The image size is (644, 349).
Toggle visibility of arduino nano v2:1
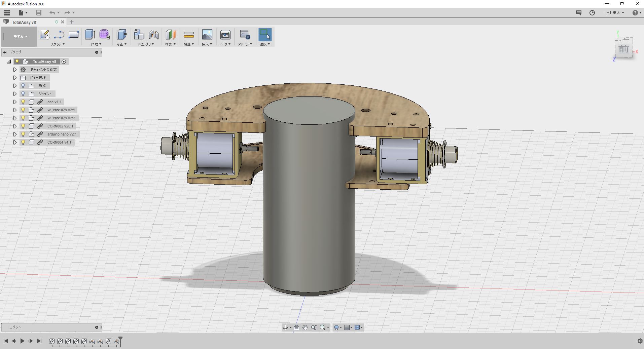(x=23, y=134)
